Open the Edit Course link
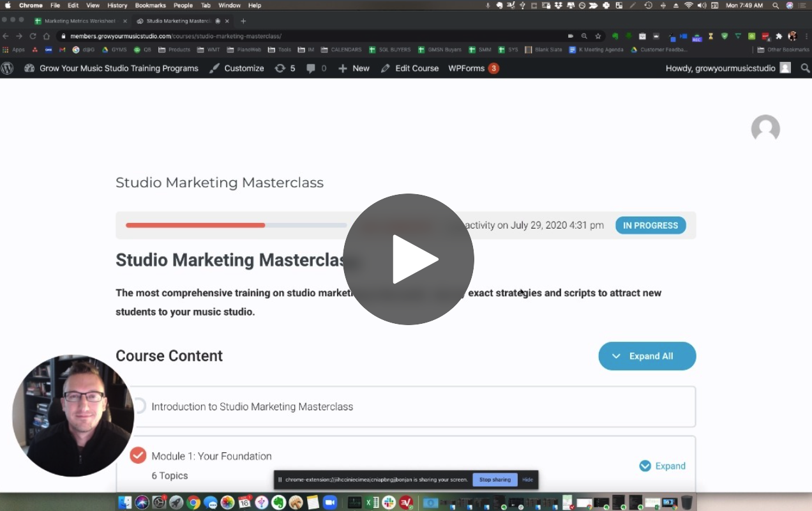 click(410, 68)
